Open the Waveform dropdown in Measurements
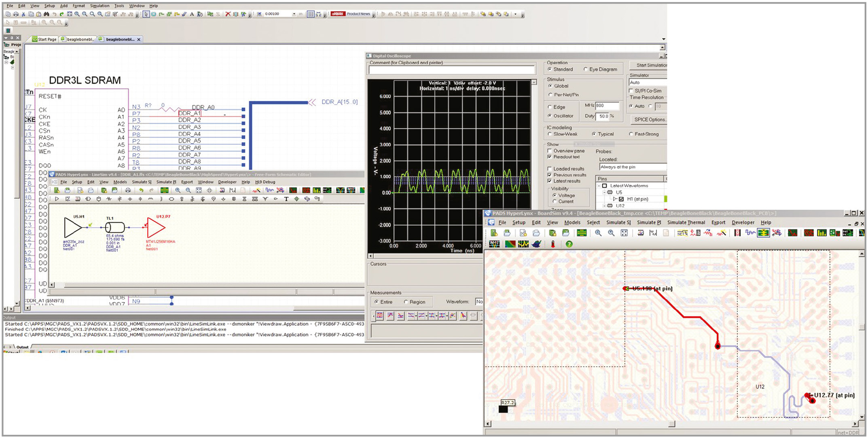Image resolution: width=868 pixels, height=438 pixels. [479, 302]
